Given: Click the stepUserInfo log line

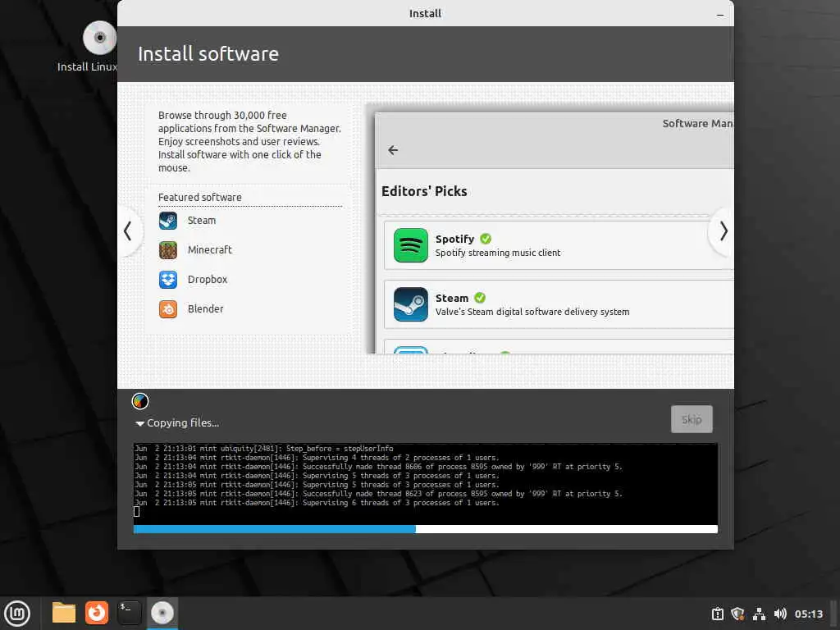Looking at the screenshot, I should coord(263,449).
